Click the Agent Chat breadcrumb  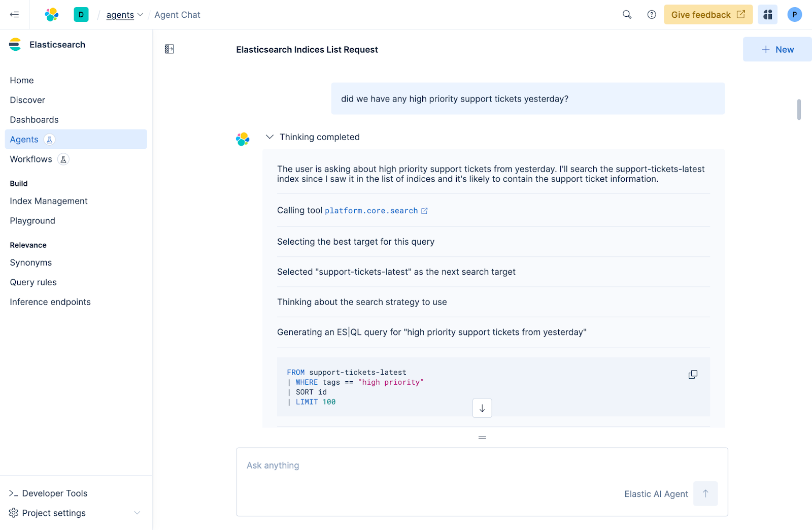tap(177, 15)
